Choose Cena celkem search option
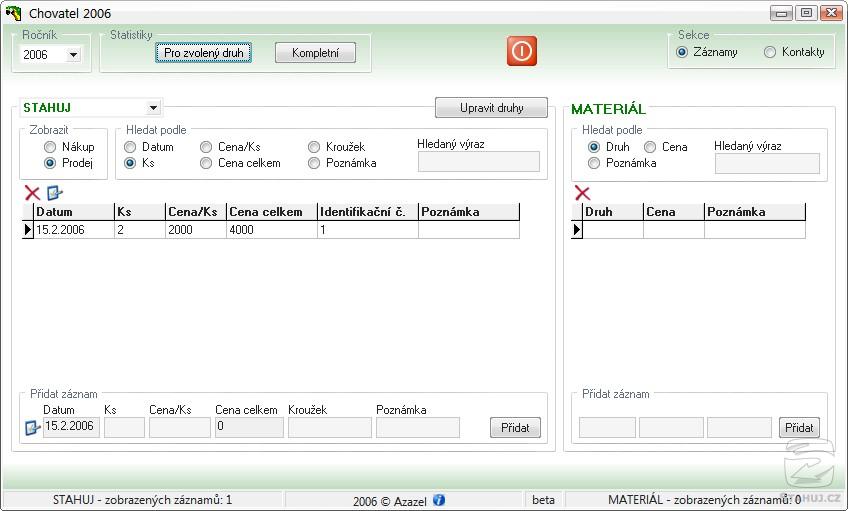Image resolution: width=848 pixels, height=511 pixels. 207,163
